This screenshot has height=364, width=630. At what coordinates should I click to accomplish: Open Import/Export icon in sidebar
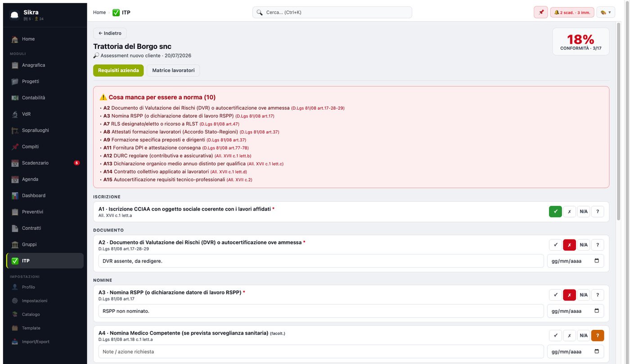click(15, 342)
